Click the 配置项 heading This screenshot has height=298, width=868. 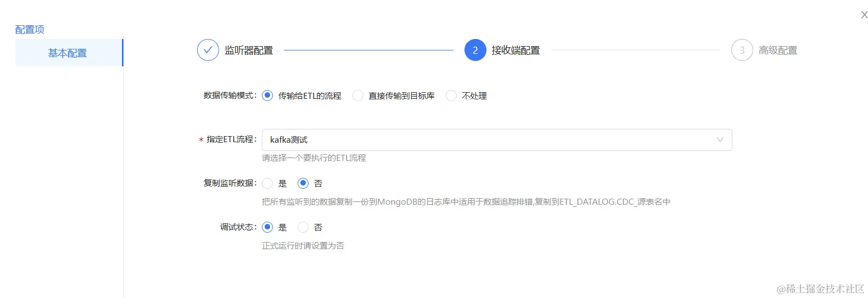[30, 30]
